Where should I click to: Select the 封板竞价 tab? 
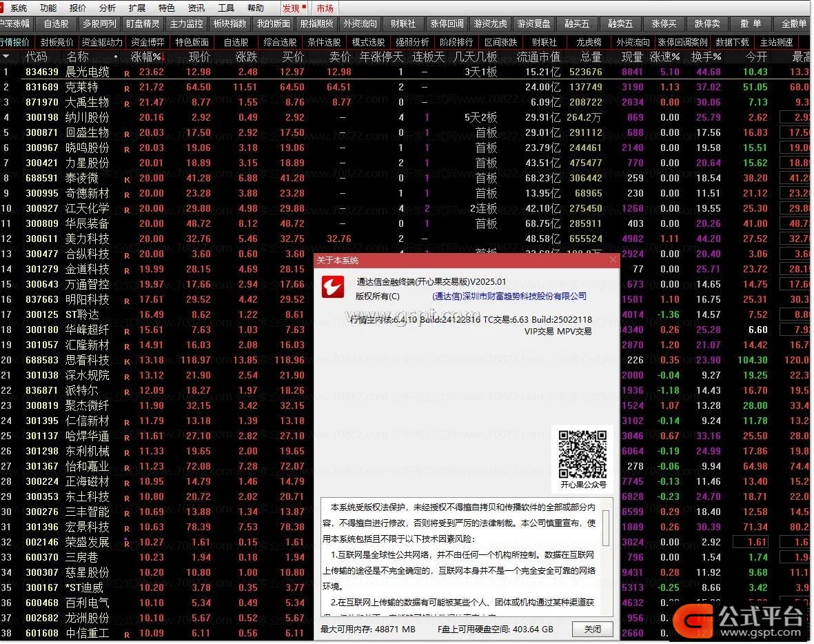[57, 42]
